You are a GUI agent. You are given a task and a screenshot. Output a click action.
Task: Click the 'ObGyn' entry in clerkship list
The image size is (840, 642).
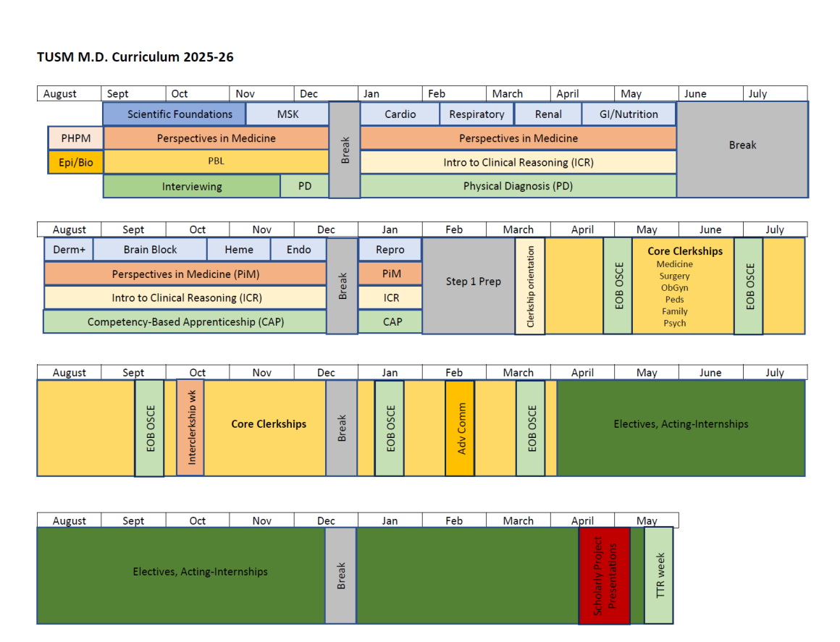(674, 288)
